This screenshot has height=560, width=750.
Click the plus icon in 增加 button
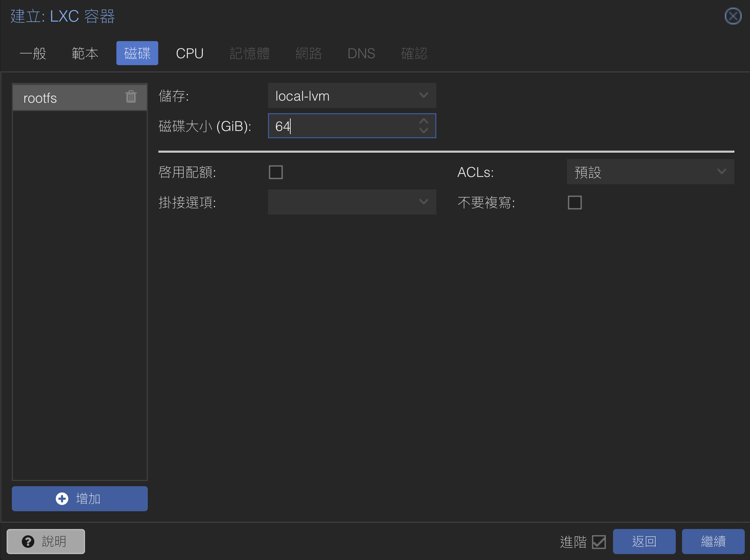coord(62,499)
